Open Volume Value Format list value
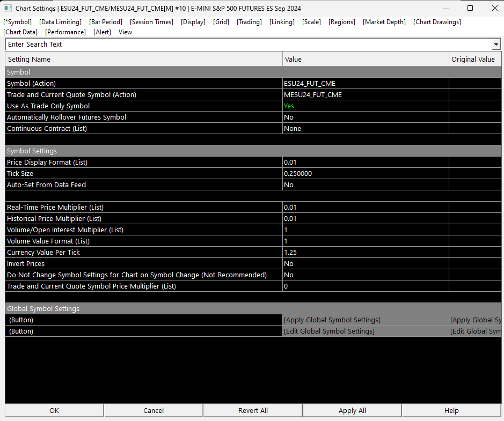The height and width of the screenshot is (421, 504). 366,241
